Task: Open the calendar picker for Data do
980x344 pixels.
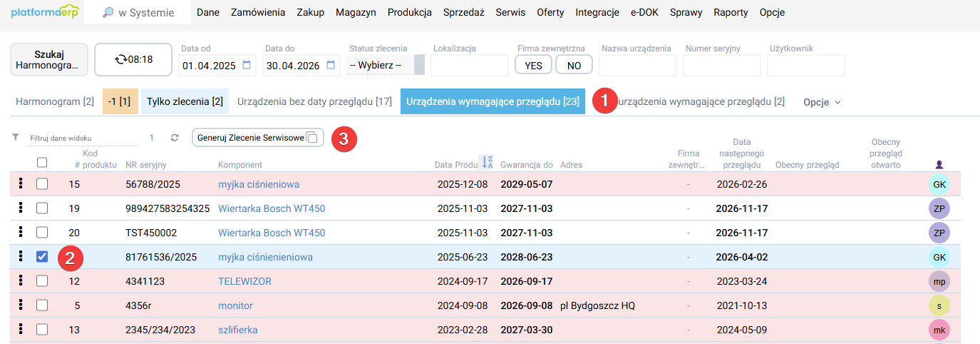Action: 331,65
